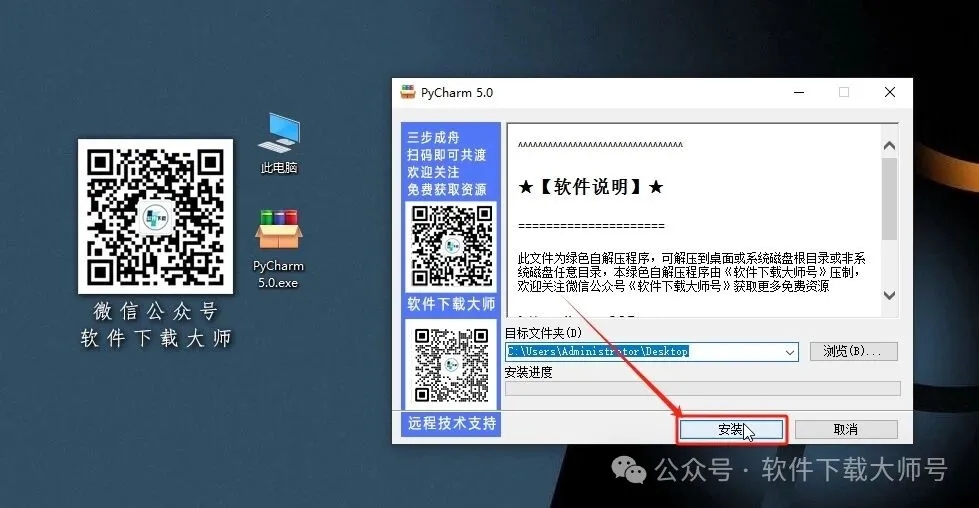Select the PyCharm 5.0.exe desktop icon
Viewport: 979px width, 508px height.
pyautogui.click(x=278, y=248)
